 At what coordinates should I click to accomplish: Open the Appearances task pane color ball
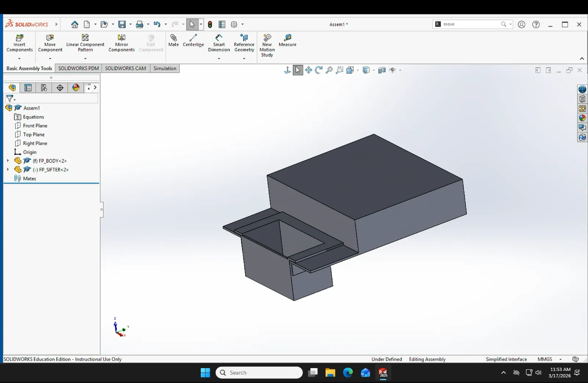[582, 118]
